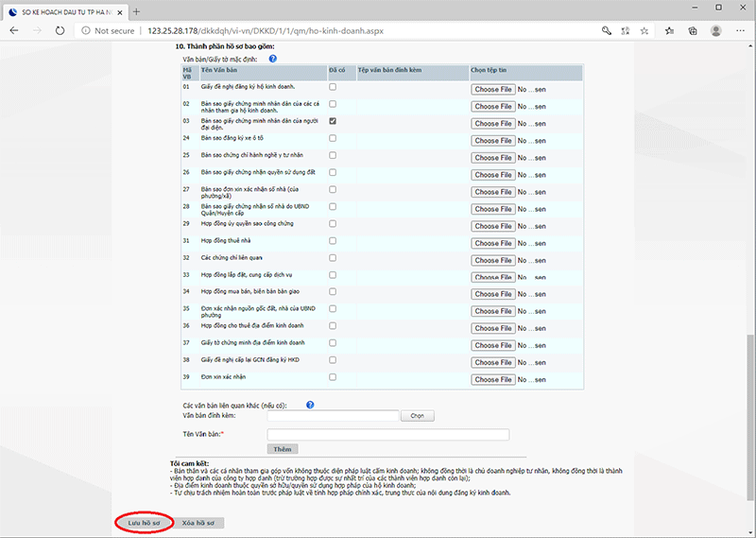Click the text Hợp đồng lắp đặt, cung cấp dịch vụ
756x538 pixels.
tap(247, 274)
